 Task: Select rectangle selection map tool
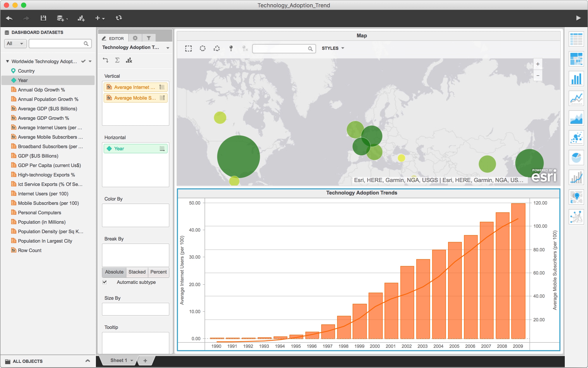click(x=188, y=49)
